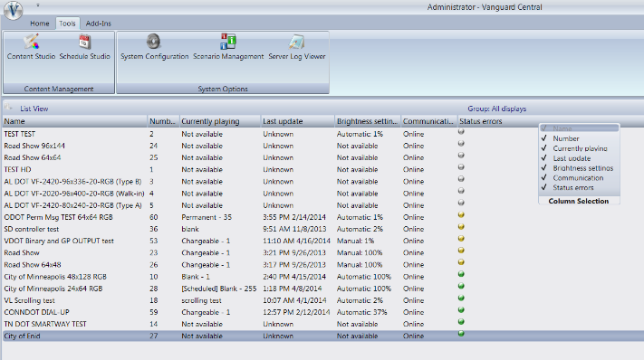Select ODOT Perm Msg TEST 64x64 RGB
The width and height of the screenshot is (644, 360).
tap(58, 217)
